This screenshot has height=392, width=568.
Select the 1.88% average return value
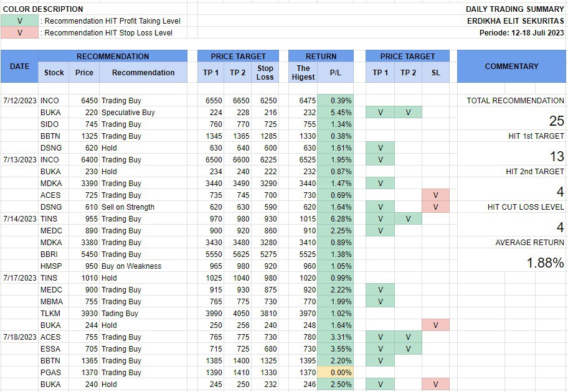[545, 263]
